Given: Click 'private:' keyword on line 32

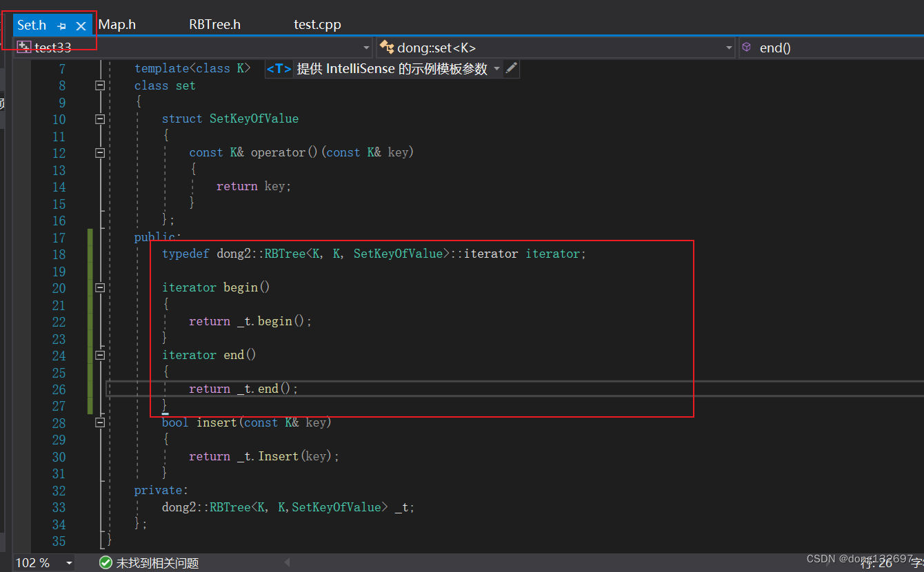Looking at the screenshot, I should click(x=161, y=490).
